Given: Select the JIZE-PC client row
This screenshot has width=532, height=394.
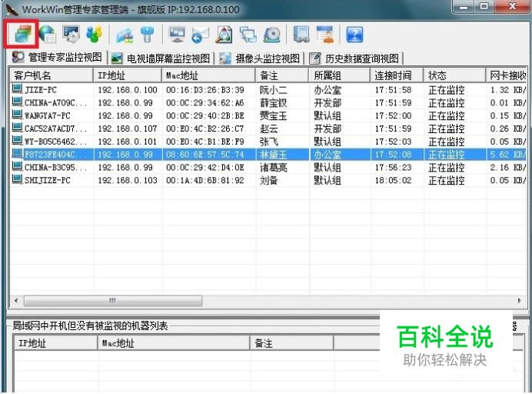Looking at the screenshot, I should click(268, 90).
